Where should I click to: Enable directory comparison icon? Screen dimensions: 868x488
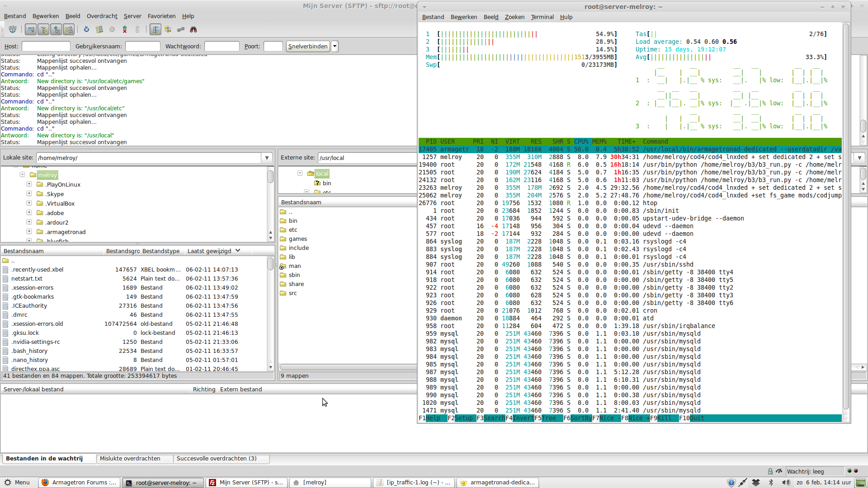coord(168,29)
